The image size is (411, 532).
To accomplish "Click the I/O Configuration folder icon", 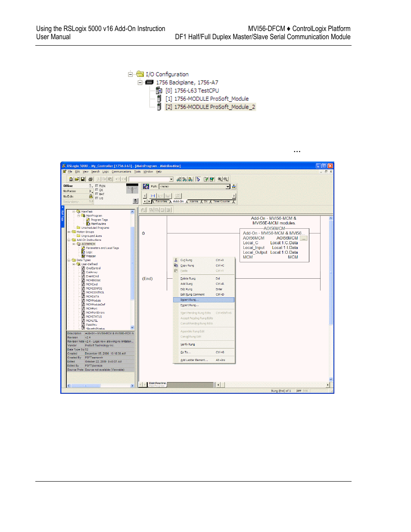I will (x=140, y=74).
